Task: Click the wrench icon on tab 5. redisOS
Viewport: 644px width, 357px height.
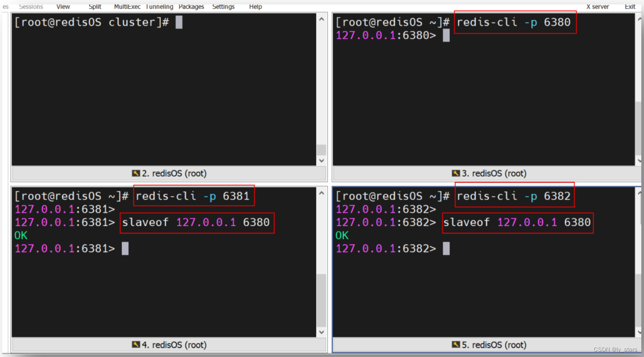Action: [456, 345]
